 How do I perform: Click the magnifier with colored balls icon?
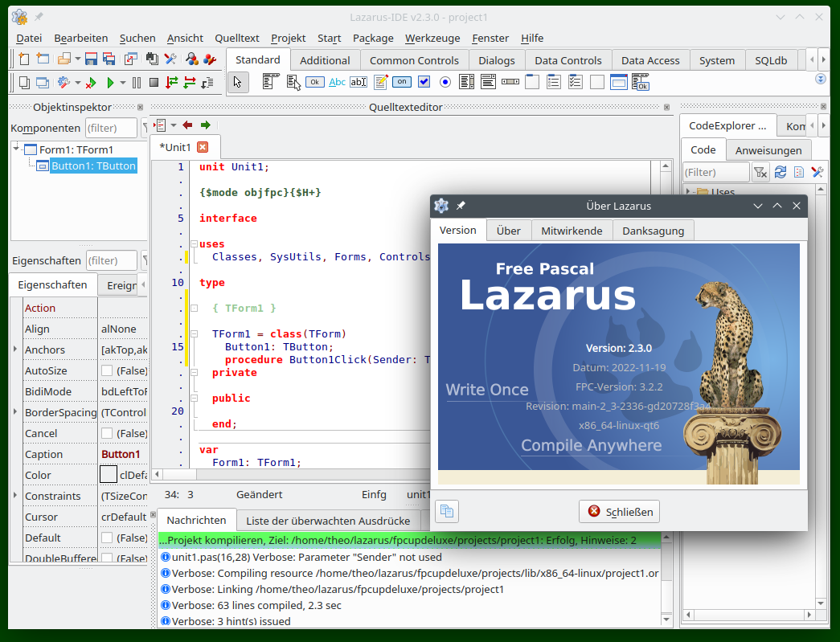point(192,59)
